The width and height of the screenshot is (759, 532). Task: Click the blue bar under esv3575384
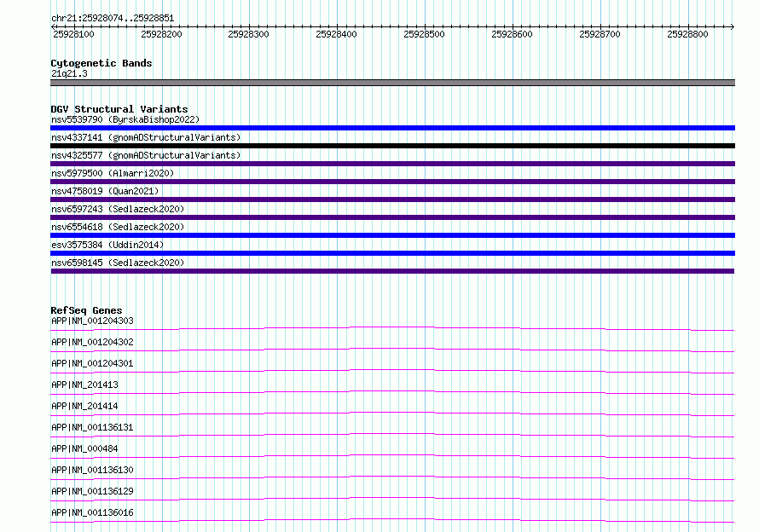392,253
